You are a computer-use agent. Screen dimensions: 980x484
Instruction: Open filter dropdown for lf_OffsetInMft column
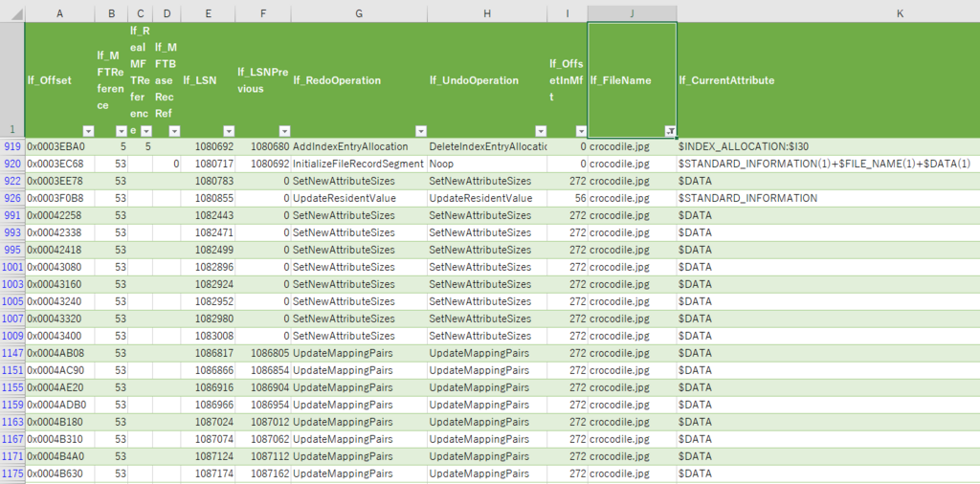pos(581,131)
